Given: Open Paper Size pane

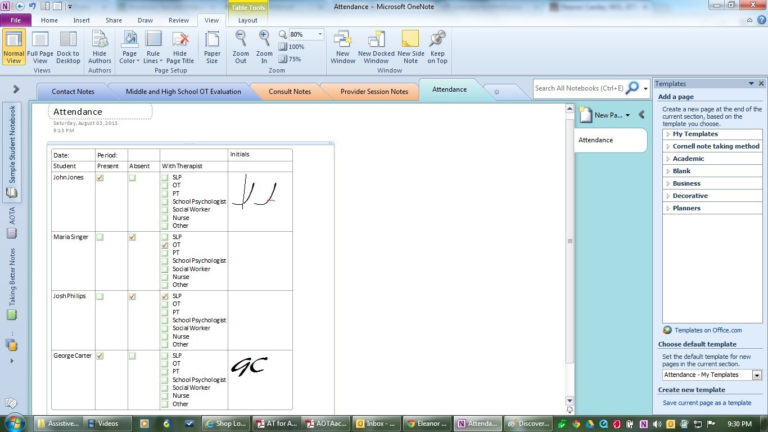Looking at the screenshot, I should pyautogui.click(x=212, y=47).
